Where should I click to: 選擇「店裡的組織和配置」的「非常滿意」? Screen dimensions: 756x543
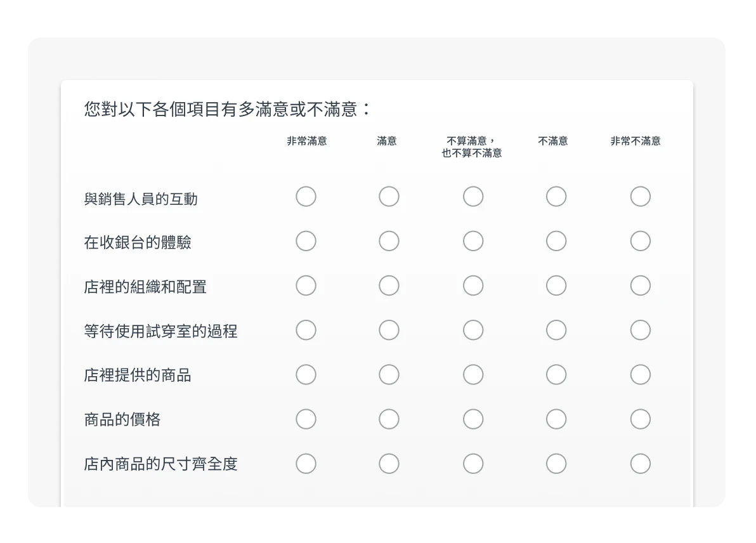[306, 285]
